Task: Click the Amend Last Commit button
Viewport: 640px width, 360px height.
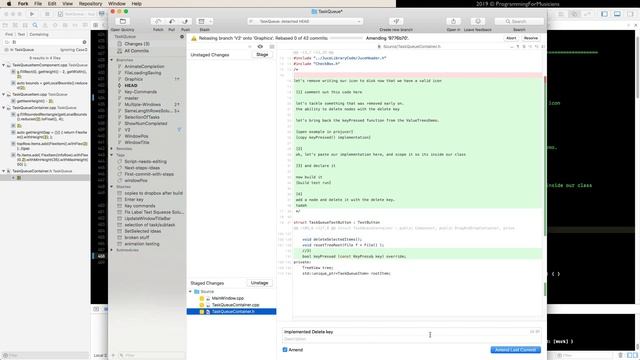Action: click(x=516, y=350)
